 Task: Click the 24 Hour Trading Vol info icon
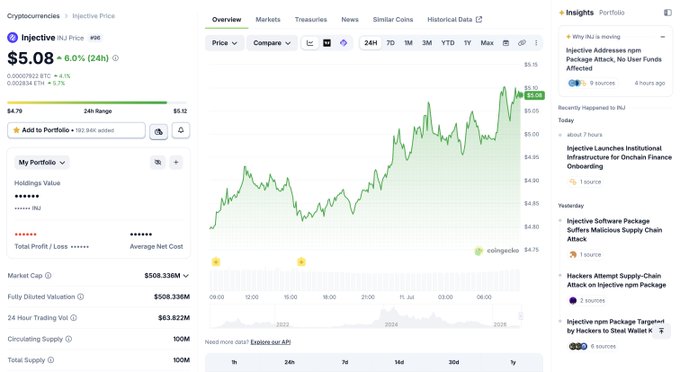(74, 318)
